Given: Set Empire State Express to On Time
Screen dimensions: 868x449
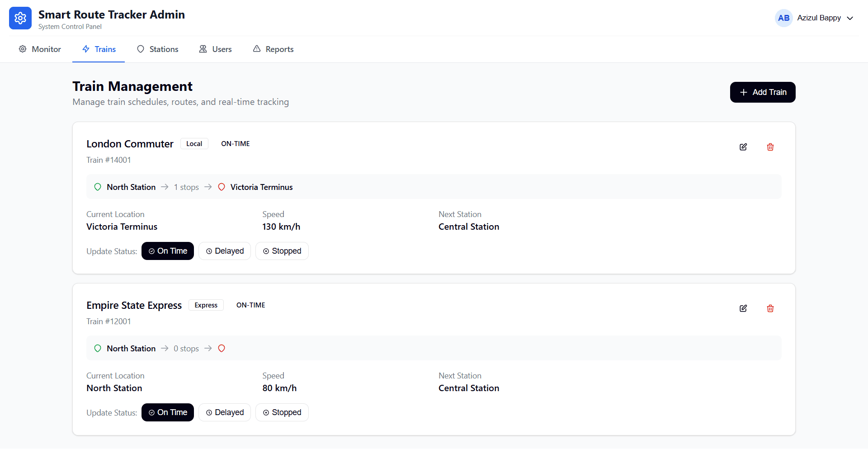Looking at the screenshot, I should point(168,412).
